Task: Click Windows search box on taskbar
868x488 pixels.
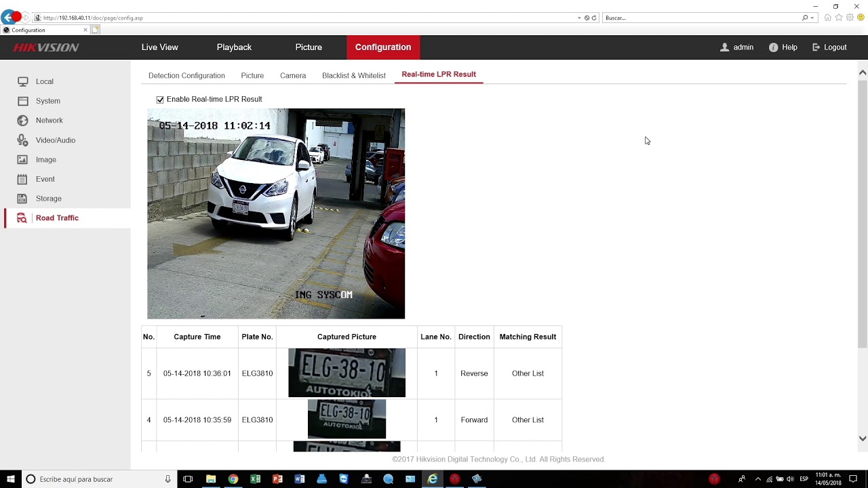Action: coord(98,479)
